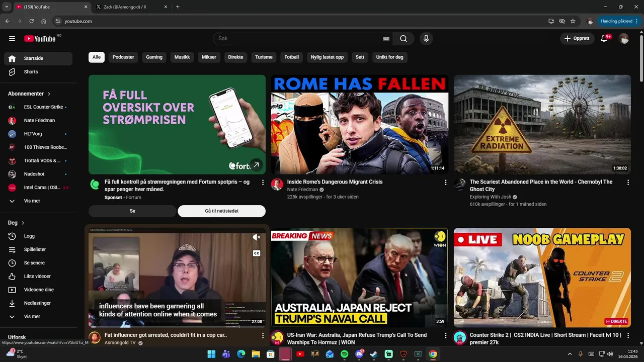This screenshot has width=644, height=362.
Task: Toggle captions on the preview video
Action: [x=257, y=253]
